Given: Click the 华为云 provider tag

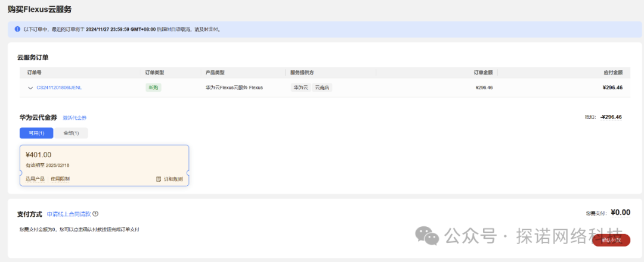Looking at the screenshot, I should [300, 88].
